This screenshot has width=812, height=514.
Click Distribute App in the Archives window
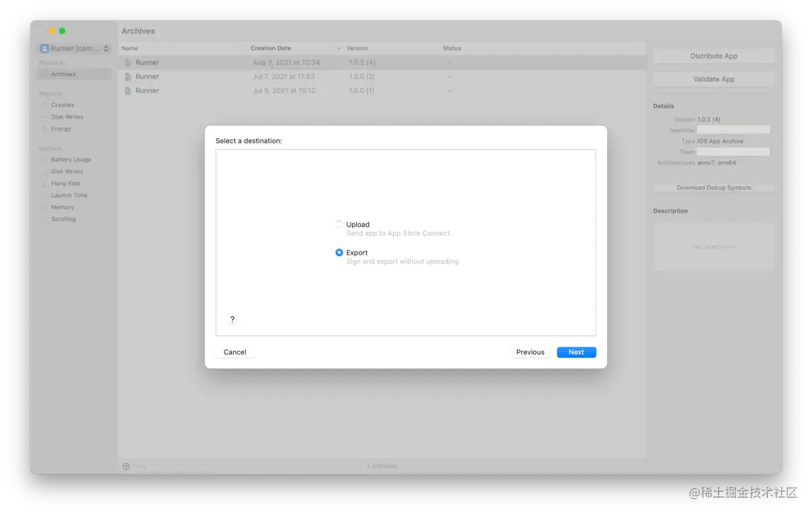714,56
